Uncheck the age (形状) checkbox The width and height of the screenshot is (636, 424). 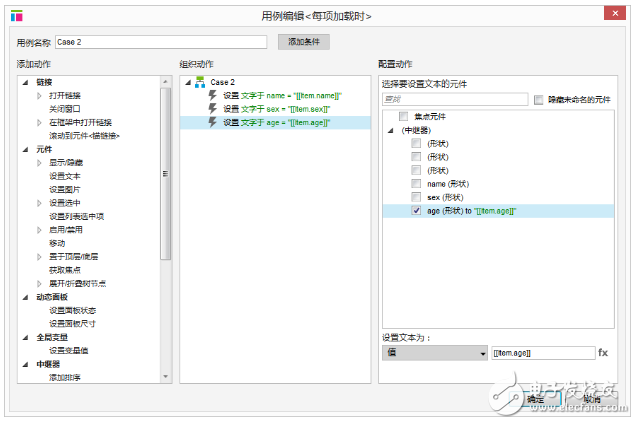pyautogui.click(x=416, y=211)
